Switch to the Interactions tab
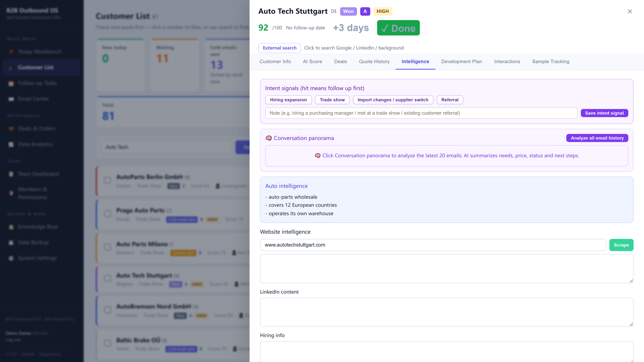Image resolution: width=644 pixels, height=362 pixels. 507,61
